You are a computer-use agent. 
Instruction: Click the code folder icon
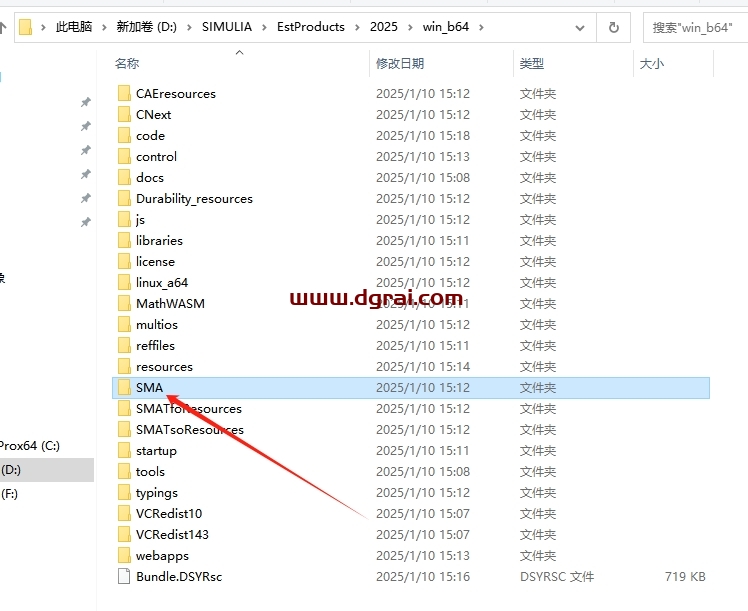tap(124, 135)
